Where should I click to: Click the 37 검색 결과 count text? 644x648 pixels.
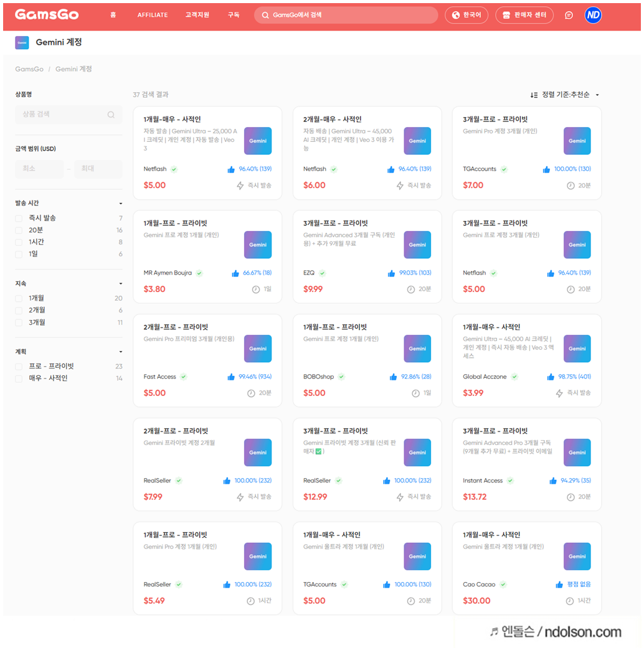click(151, 95)
